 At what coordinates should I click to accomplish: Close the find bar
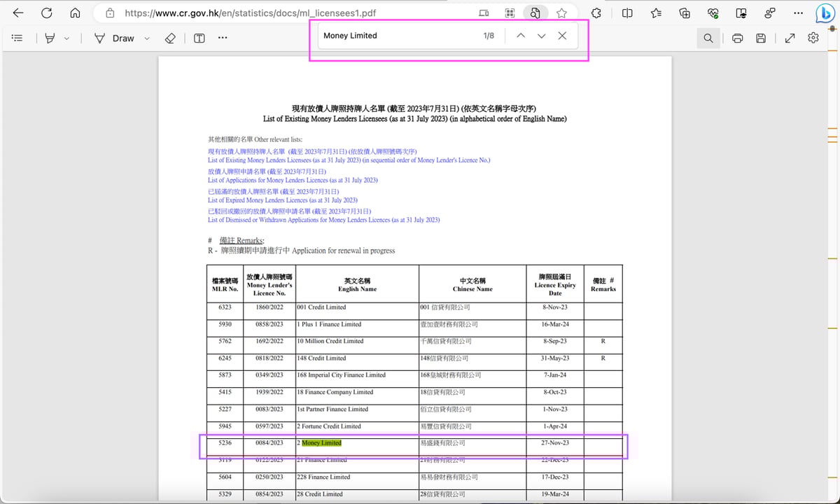pos(562,36)
